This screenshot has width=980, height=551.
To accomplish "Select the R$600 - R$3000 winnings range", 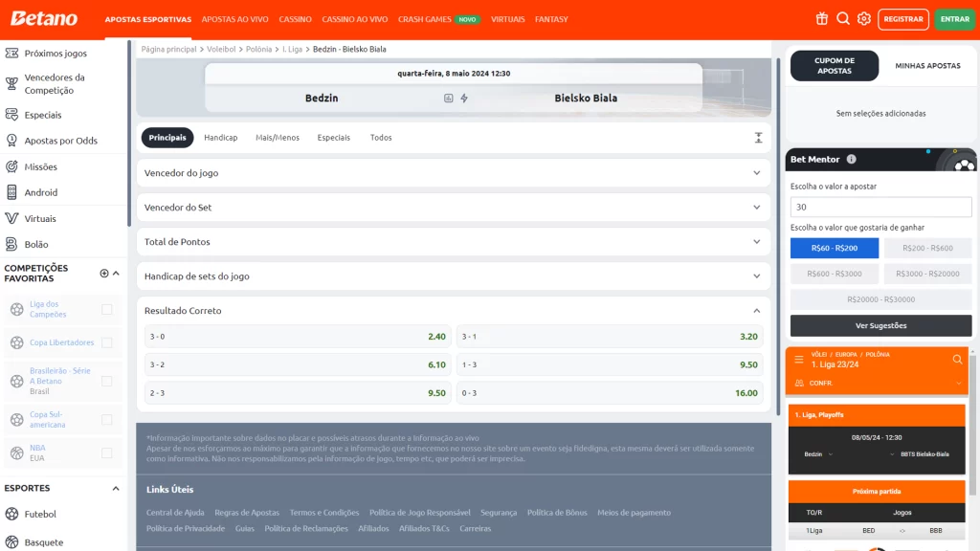I will [x=835, y=274].
